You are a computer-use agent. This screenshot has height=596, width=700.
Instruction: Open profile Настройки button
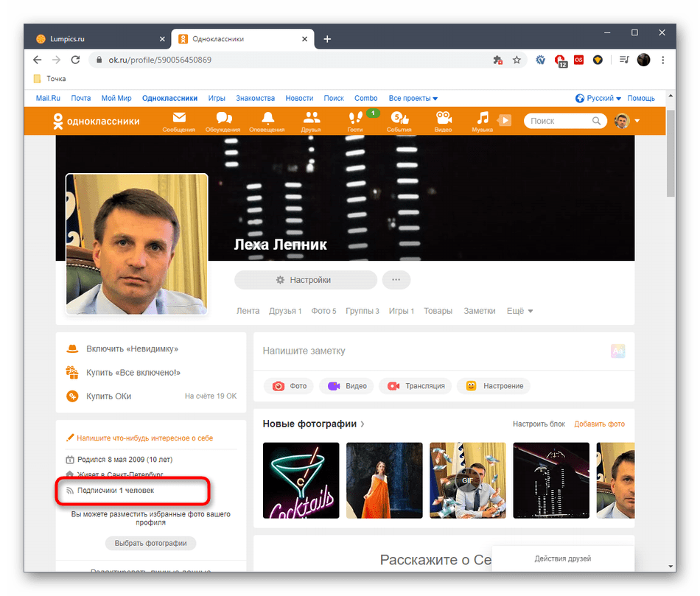click(305, 280)
